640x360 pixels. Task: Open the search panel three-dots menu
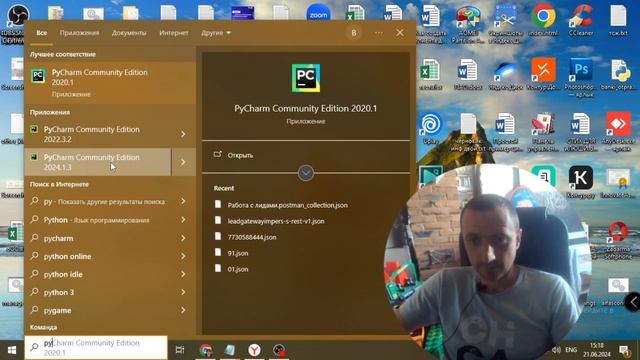[379, 33]
